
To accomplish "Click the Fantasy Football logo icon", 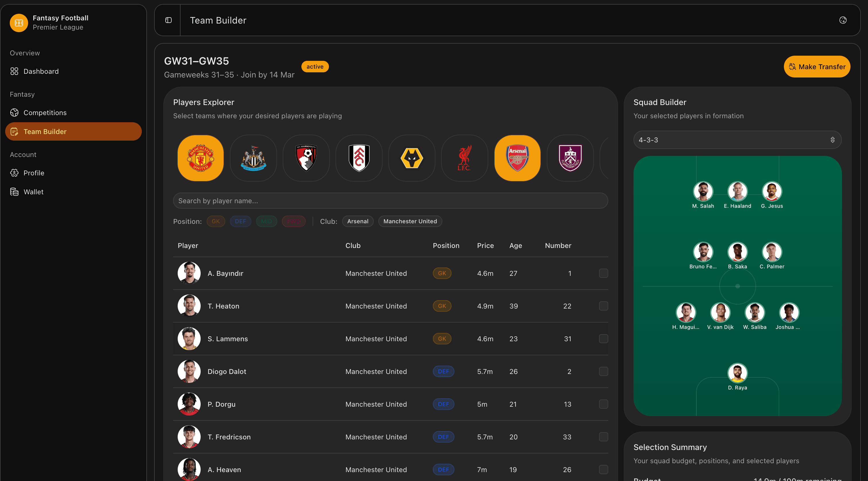I will pyautogui.click(x=19, y=23).
